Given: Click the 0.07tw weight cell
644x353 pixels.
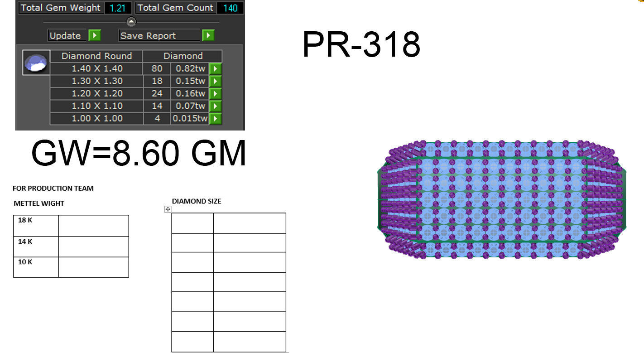Looking at the screenshot, I should tap(190, 106).
